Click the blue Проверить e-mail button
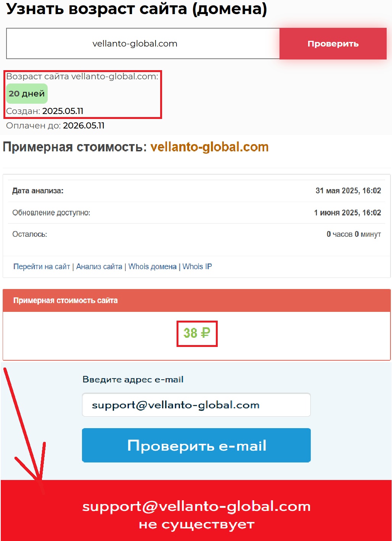Screen dimensions: 392x541 click(x=196, y=445)
